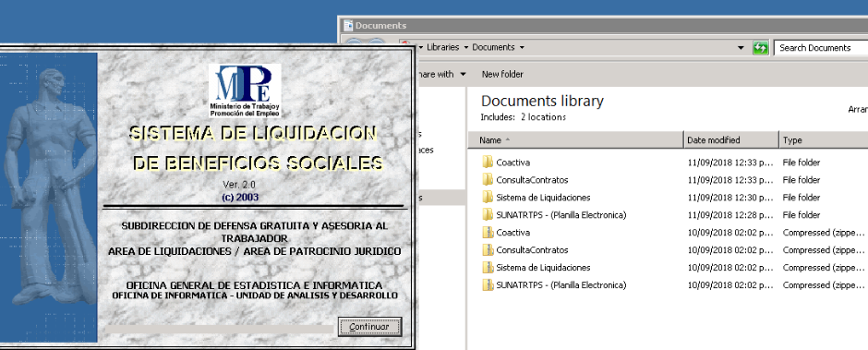The height and width of the screenshot is (350, 868).
Task: Open the SUNATRTPS (Planilla Electronica) folder icon
Action: tap(488, 215)
